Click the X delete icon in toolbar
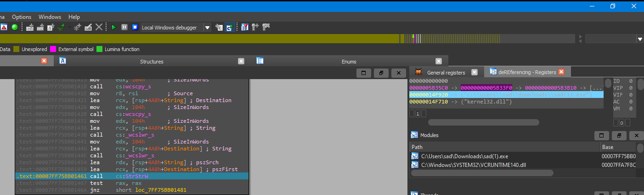 [x=99, y=28]
